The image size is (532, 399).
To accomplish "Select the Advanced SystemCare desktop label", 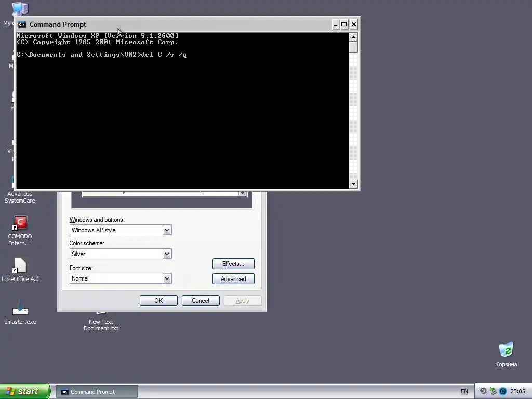I will point(20,197).
